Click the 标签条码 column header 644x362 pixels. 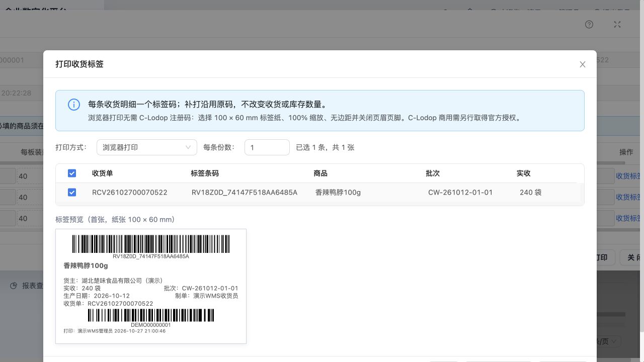[x=205, y=173]
